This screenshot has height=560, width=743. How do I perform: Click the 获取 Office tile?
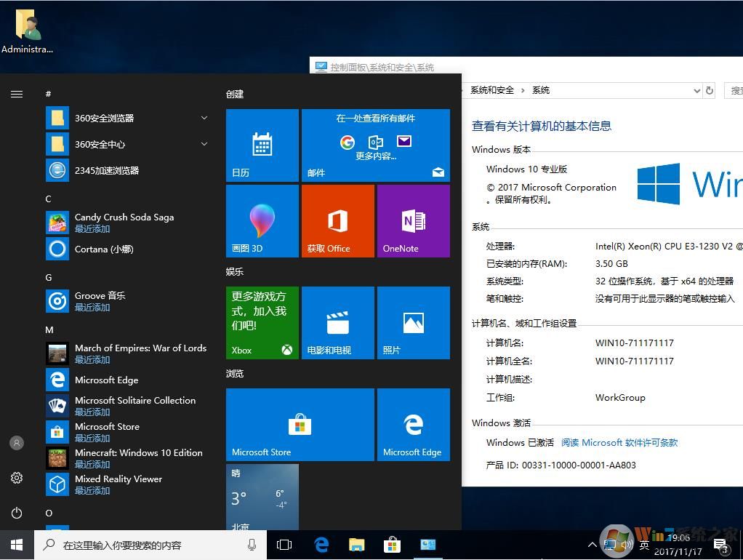pos(337,220)
